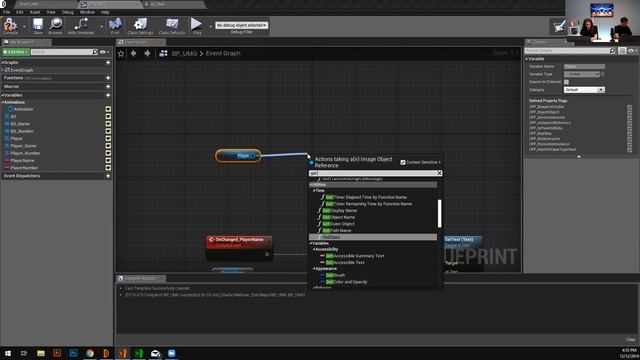Screen dimensions: 640x360
Task: Select Get Path Name action
Action: click(337, 230)
